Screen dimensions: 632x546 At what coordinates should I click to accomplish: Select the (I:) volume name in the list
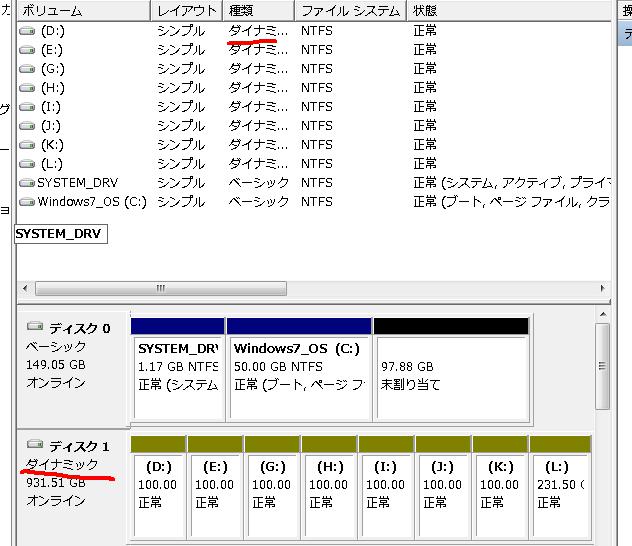[x=51, y=107]
